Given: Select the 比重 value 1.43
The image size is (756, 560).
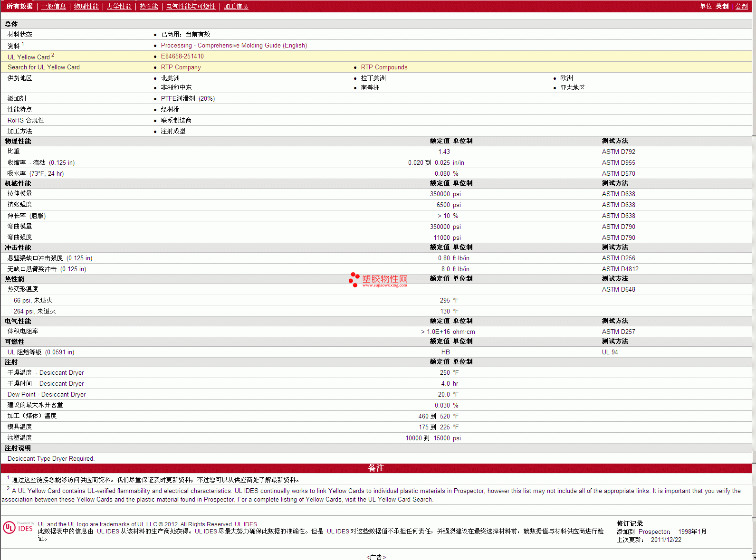Looking at the screenshot, I should click(x=444, y=152).
